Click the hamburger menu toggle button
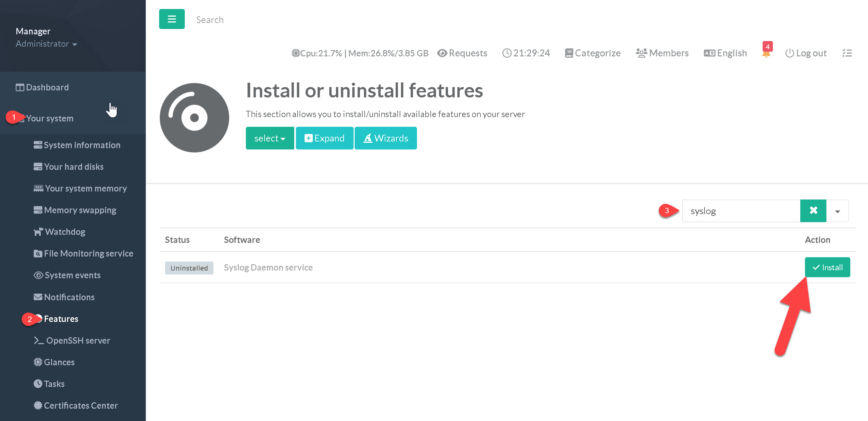This screenshot has width=868, height=421. click(x=171, y=19)
